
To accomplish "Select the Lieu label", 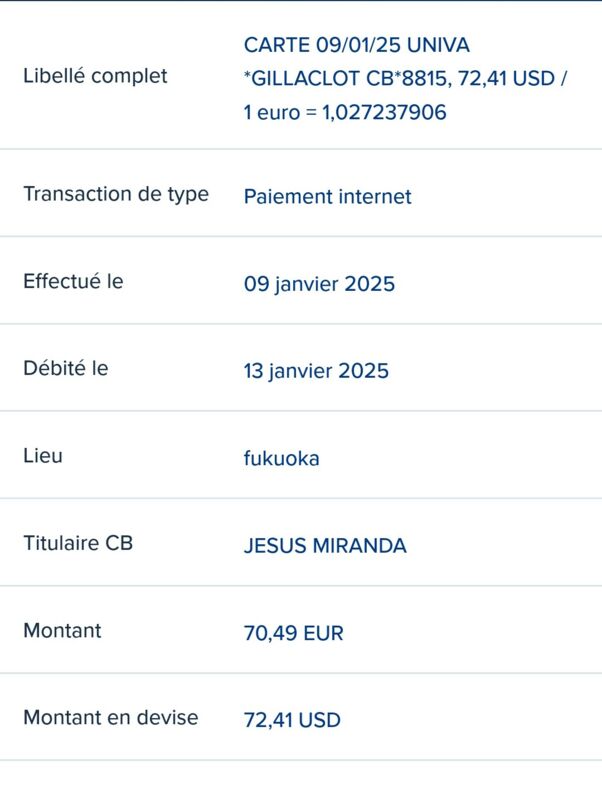I will coord(43,456).
